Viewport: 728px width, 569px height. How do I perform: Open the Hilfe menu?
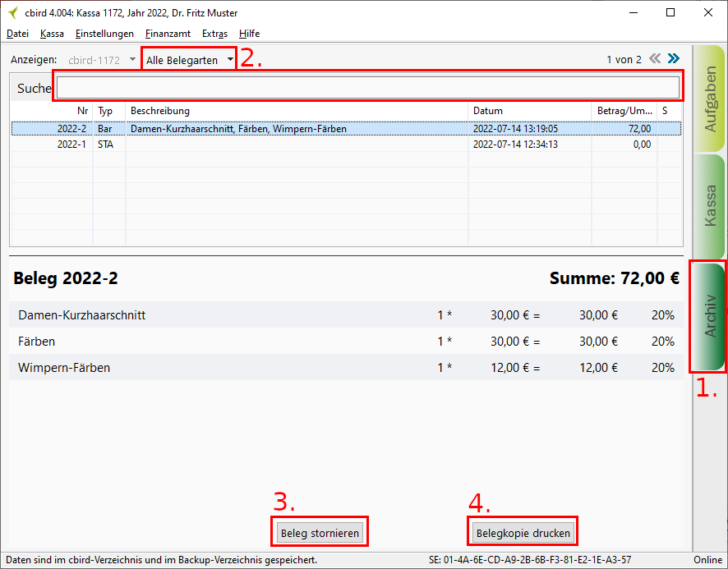click(249, 34)
